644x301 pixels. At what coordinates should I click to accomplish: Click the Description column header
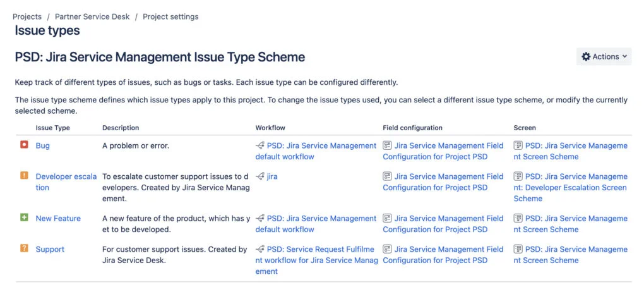point(121,128)
